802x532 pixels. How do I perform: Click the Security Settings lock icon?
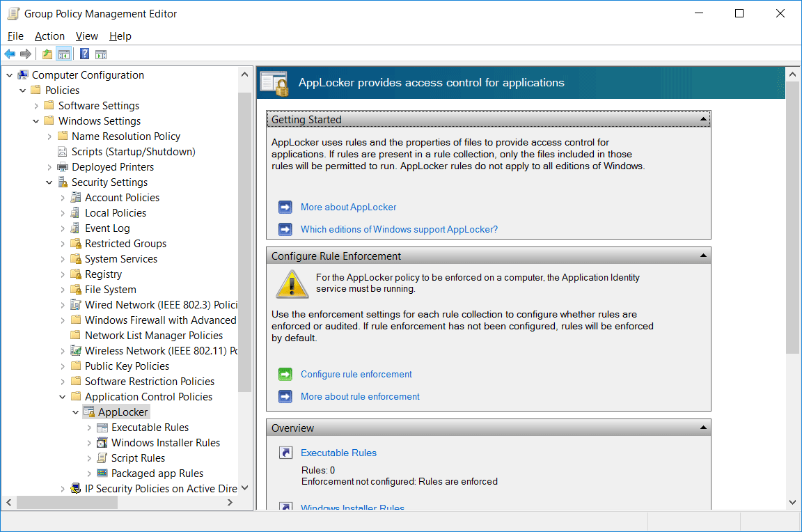pos(63,182)
